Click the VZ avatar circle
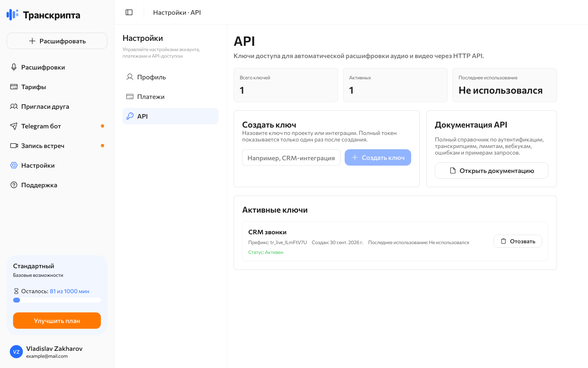Viewport: 588px width, 368px height. coord(16,352)
